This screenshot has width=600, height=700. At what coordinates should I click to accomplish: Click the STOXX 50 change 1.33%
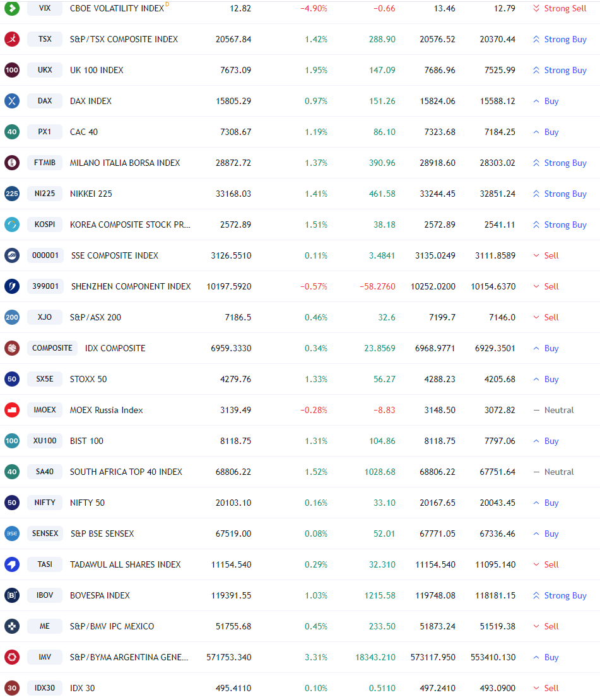[x=316, y=379]
